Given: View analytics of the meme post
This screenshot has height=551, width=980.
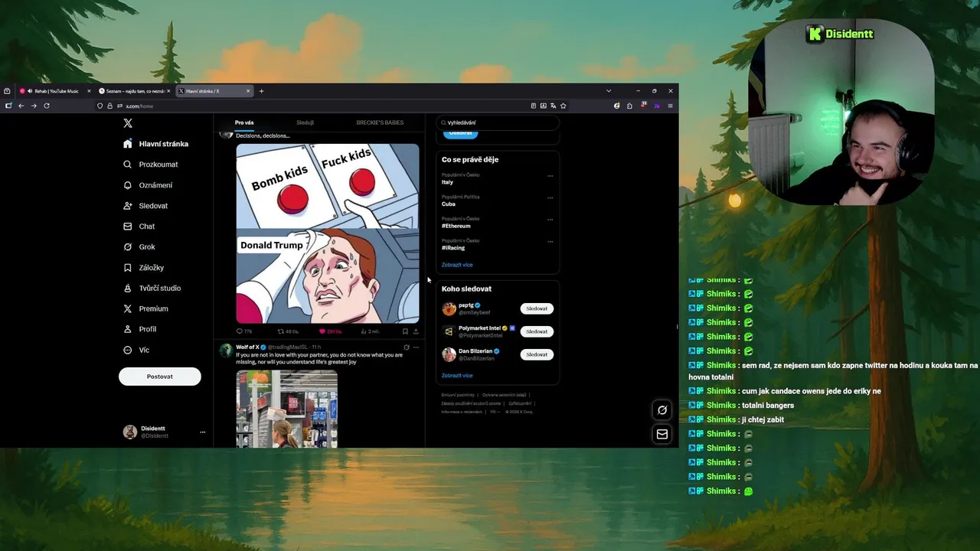Looking at the screenshot, I should tap(371, 331).
